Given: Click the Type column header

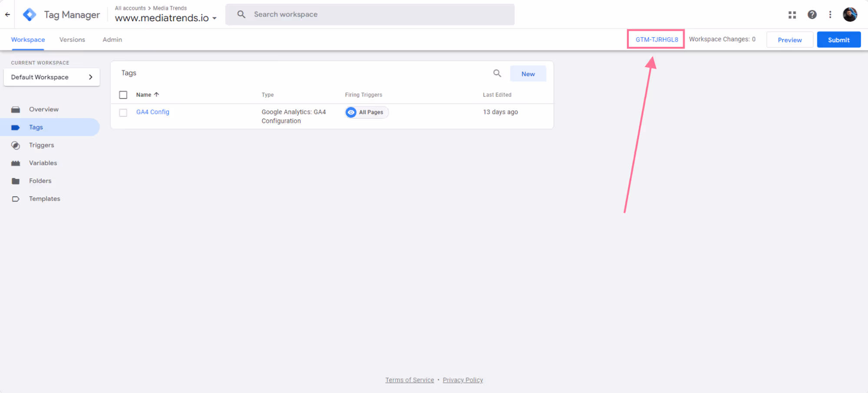Looking at the screenshot, I should pyautogui.click(x=267, y=95).
